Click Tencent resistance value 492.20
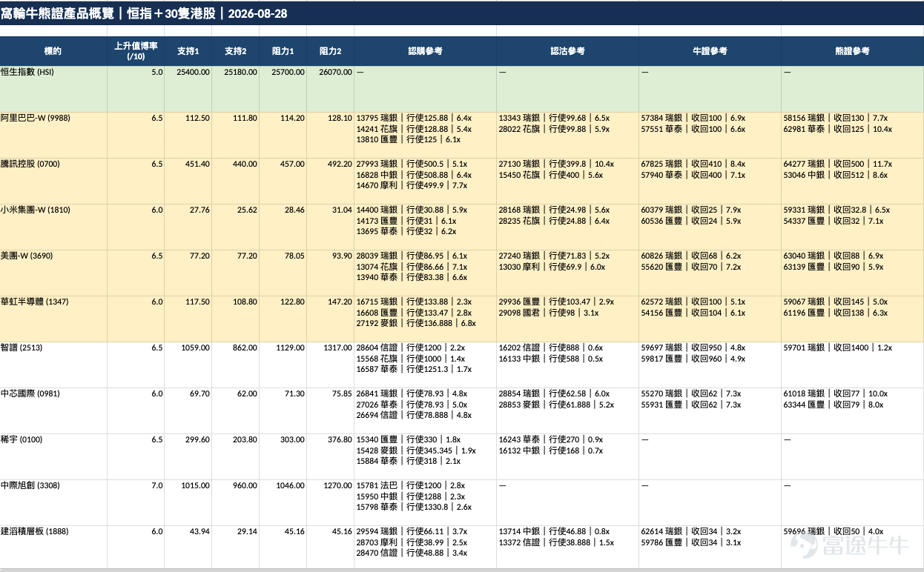Viewport: 924px width, 572px height. click(340, 164)
